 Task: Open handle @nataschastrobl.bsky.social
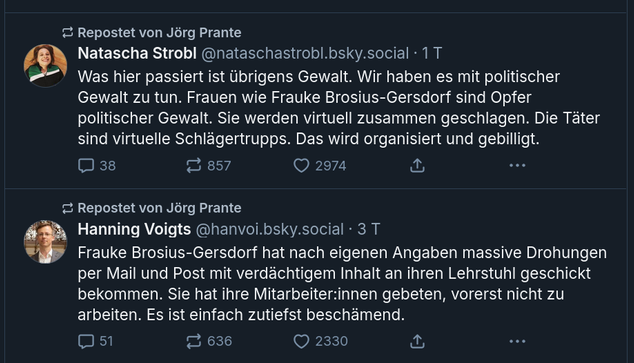(x=305, y=53)
